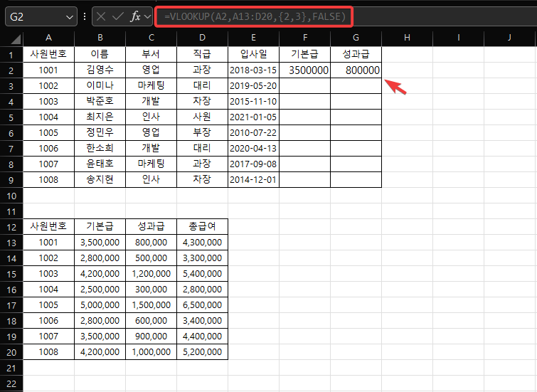Click cell G1 '성과급' header
This screenshot has height=392, width=537.
[x=356, y=54]
